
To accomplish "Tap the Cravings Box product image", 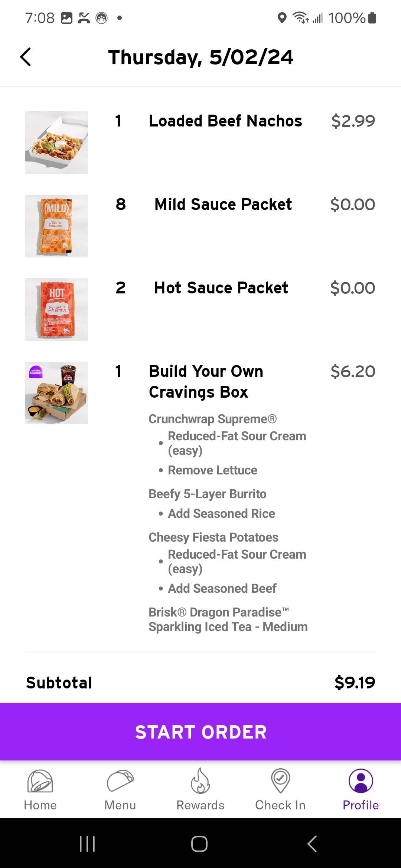I will (x=56, y=393).
